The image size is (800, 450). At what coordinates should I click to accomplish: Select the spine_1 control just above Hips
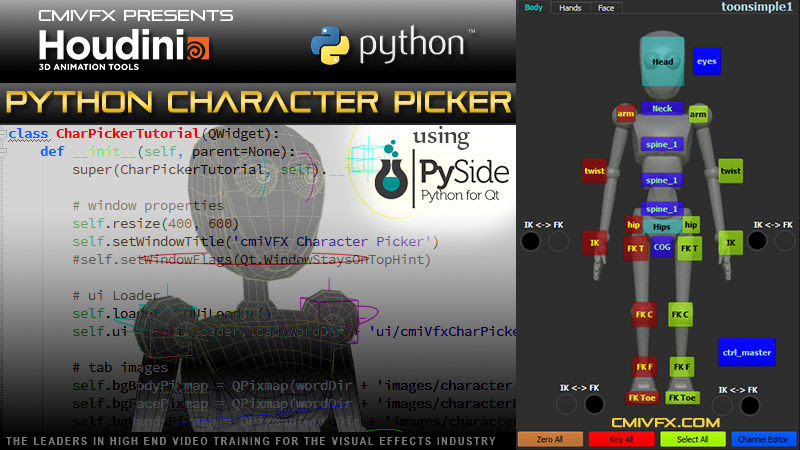pos(662,209)
